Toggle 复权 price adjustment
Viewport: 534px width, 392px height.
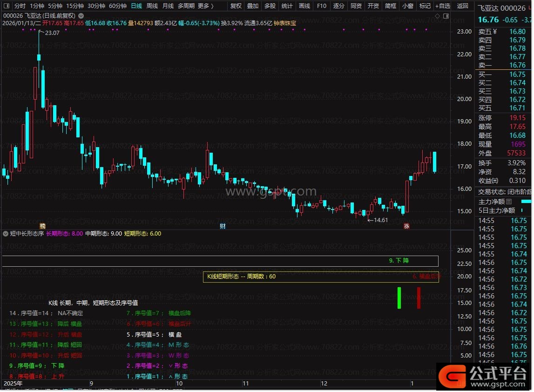click(236, 6)
